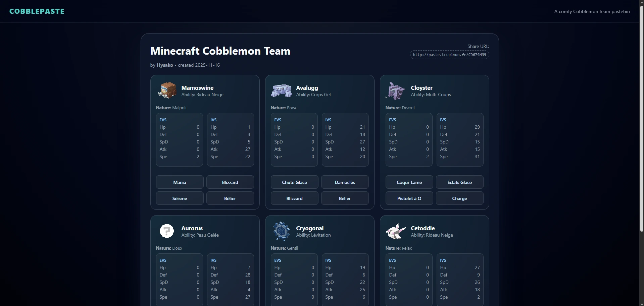Image resolution: width=644 pixels, height=306 pixels.
Task: Click the Cetoddle sprite icon
Action: click(396, 231)
